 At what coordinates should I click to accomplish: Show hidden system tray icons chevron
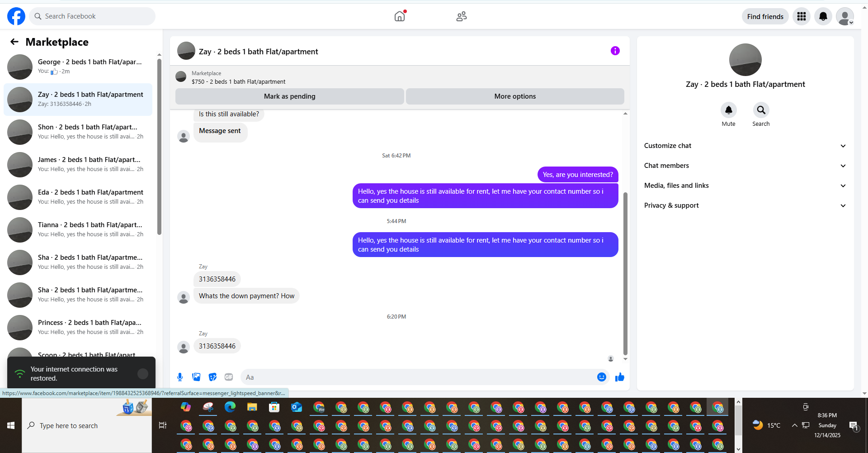(794, 425)
